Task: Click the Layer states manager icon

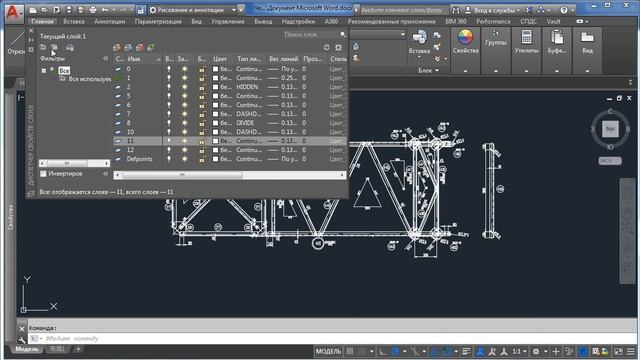Action: [70, 48]
